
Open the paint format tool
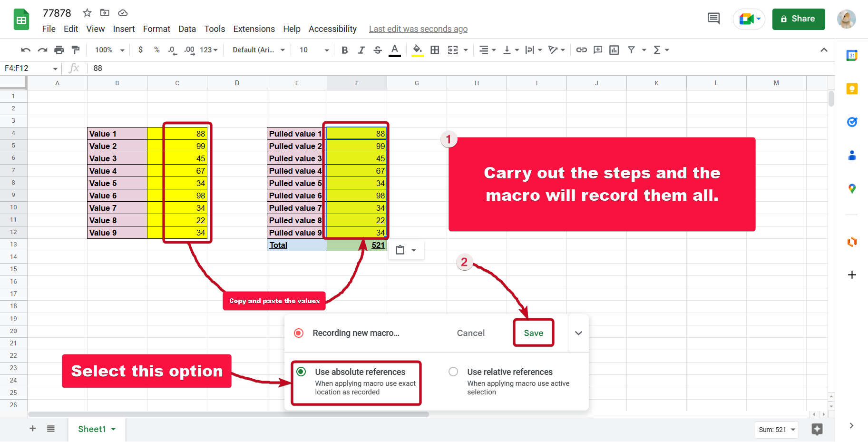(75, 49)
